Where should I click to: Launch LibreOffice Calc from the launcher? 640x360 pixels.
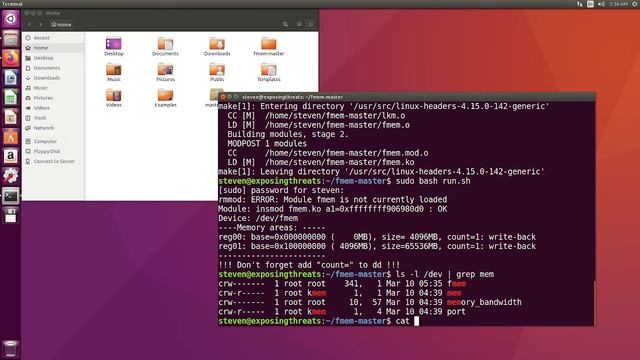pyautogui.click(x=11, y=98)
